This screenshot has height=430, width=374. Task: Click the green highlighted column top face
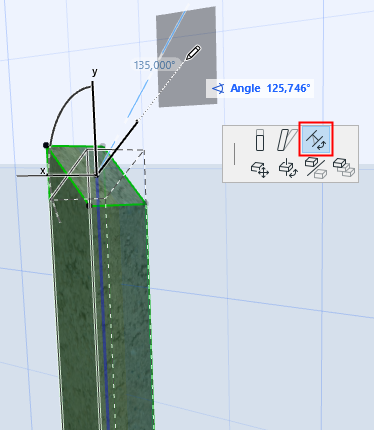pos(97,176)
